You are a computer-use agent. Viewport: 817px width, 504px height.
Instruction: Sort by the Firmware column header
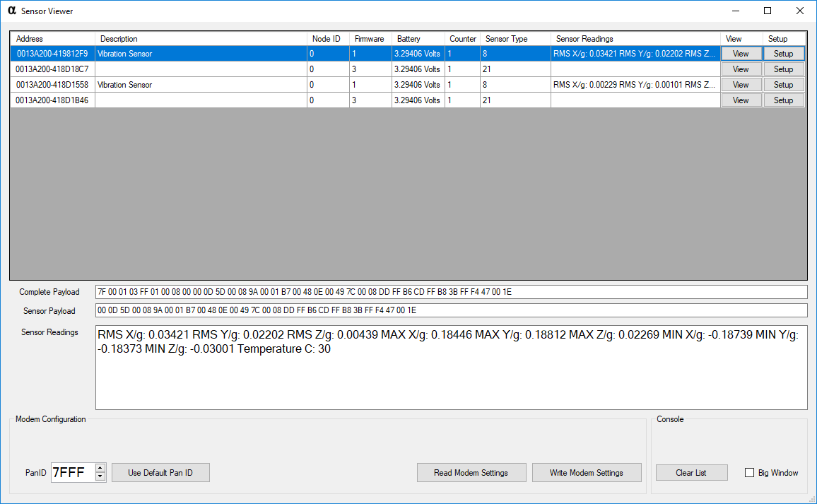coord(370,39)
